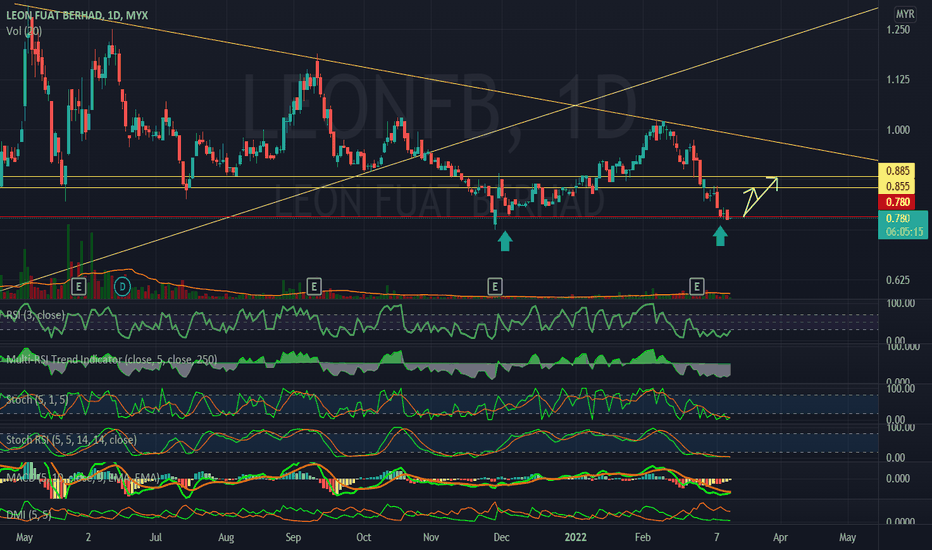Select the Vol (20) indicator label

click(24, 31)
